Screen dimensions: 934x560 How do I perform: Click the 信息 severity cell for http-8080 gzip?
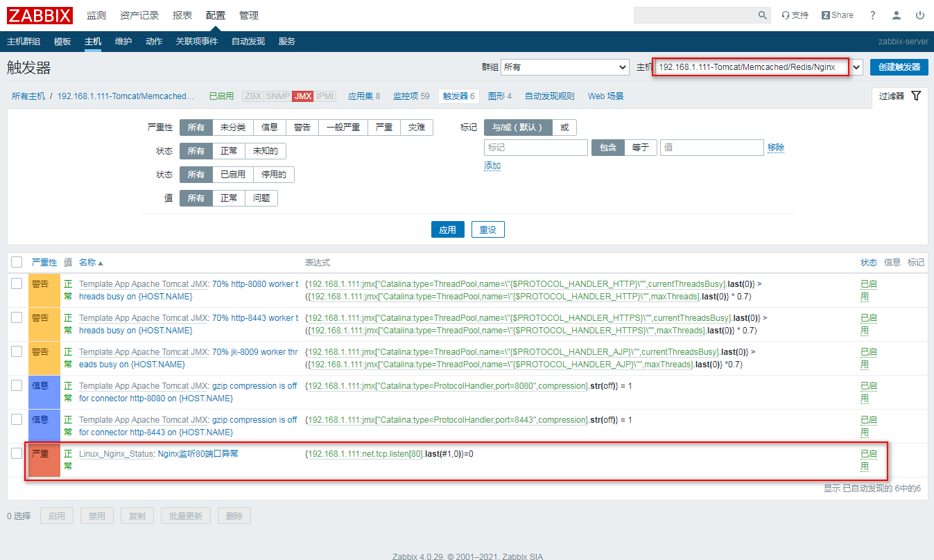[x=44, y=392]
